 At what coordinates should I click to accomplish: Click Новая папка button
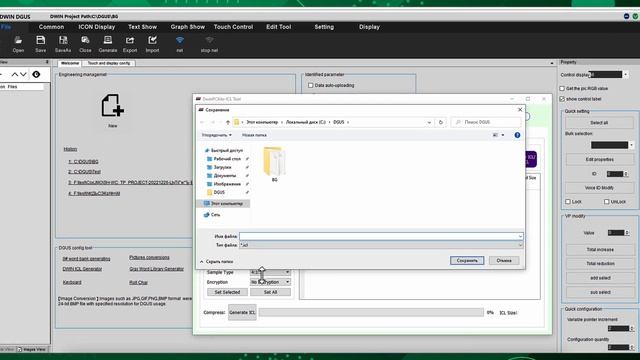point(254,135)
